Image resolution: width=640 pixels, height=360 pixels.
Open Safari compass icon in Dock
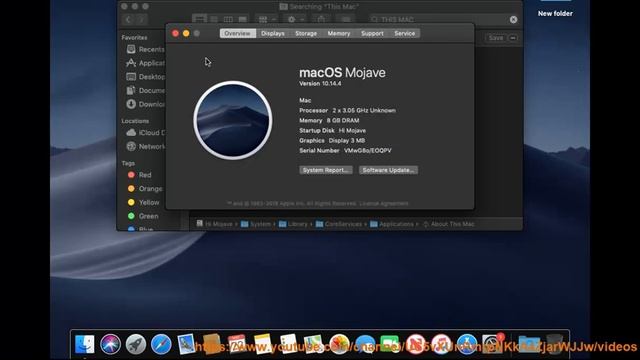(x=161, y=344)
